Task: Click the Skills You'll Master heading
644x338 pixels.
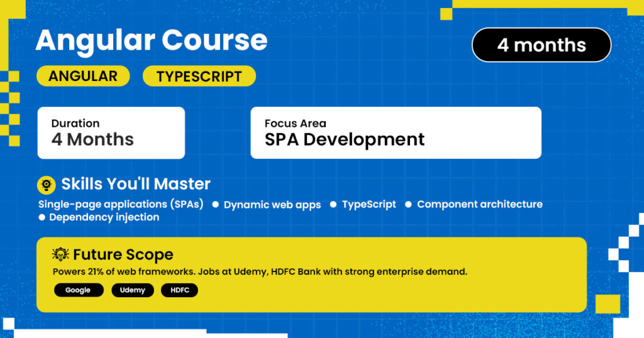Action: coord(136,184)
